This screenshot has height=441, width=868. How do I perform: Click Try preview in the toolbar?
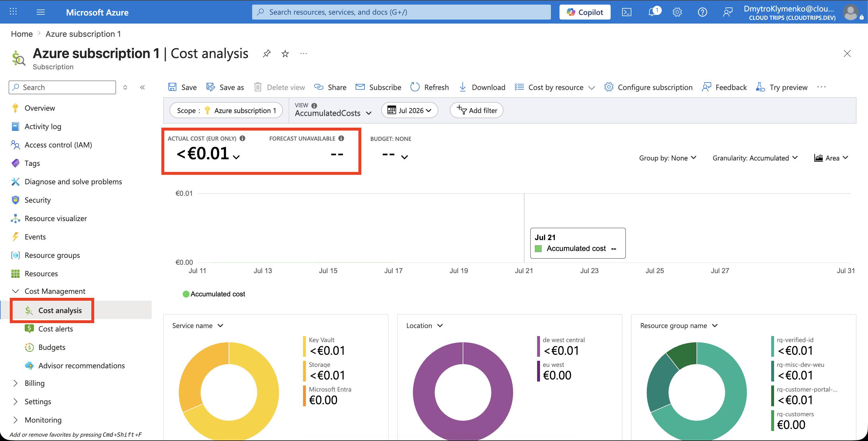tap(782, 87)
